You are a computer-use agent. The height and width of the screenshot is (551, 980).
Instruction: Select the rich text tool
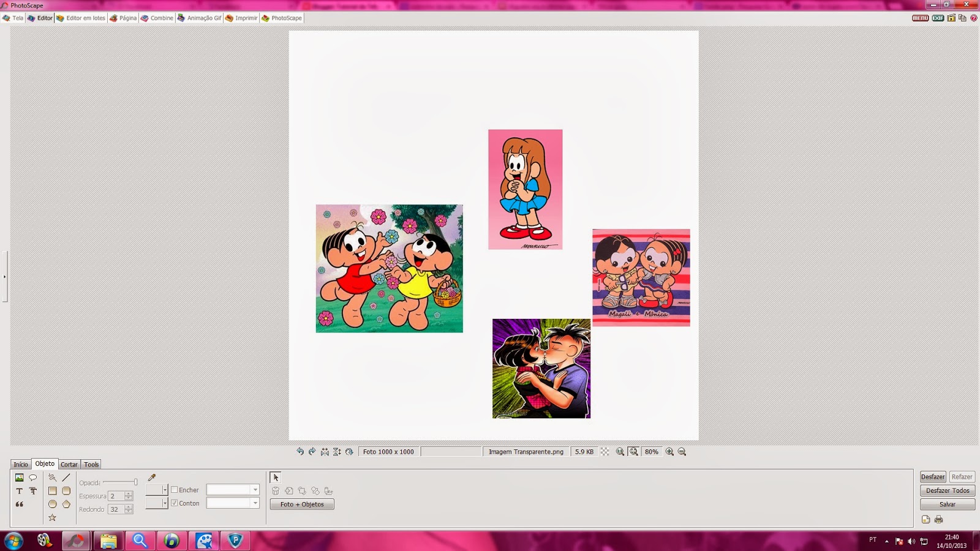click(x=33, y=491)
